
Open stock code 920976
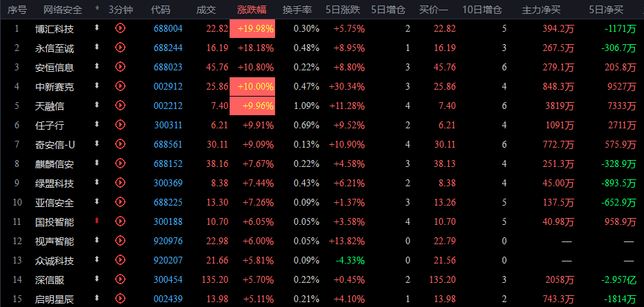pos(168,241)
